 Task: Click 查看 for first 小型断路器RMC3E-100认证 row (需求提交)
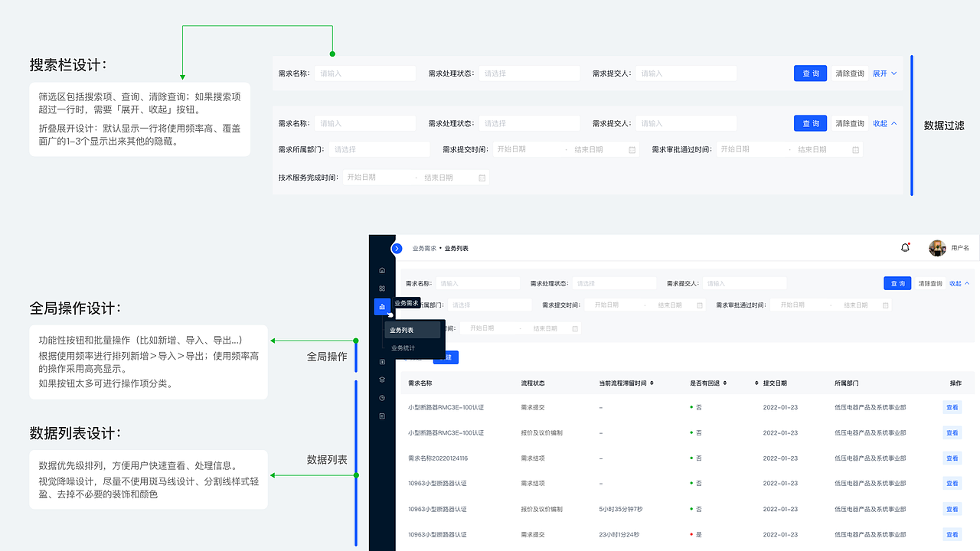click(952, 408)
